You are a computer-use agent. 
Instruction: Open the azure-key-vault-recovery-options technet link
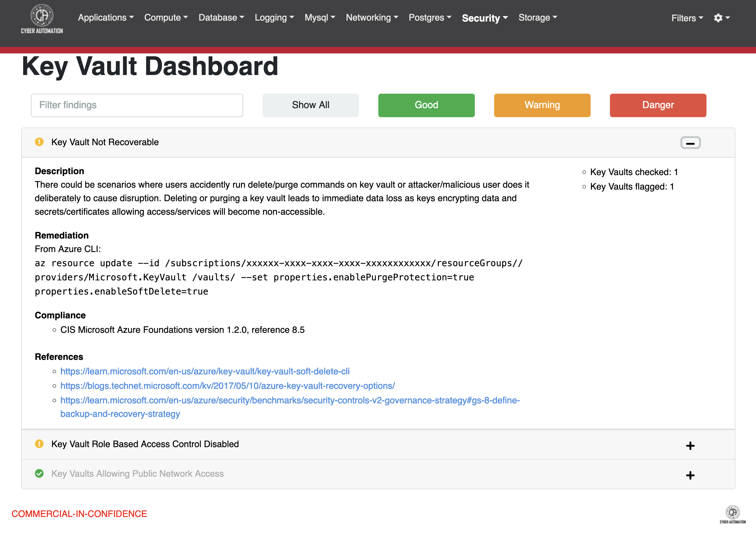tap(227, 386)
